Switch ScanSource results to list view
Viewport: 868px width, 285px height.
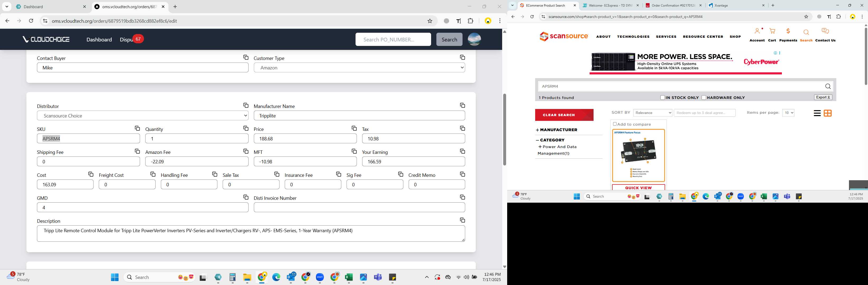pos(817,113)
